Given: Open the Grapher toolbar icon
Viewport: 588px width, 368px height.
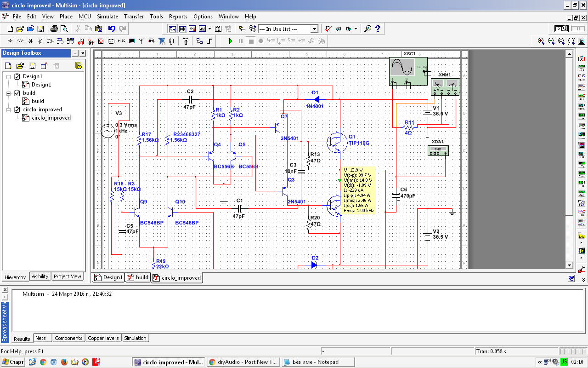Looking at the screenshot, I should pos(202,29).
